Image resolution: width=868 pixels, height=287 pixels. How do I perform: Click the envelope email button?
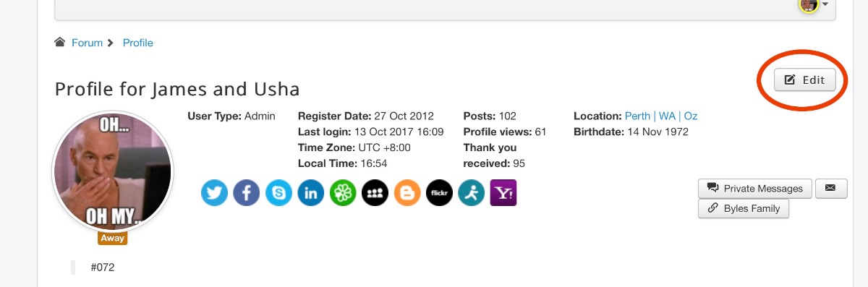coord(830,188)
